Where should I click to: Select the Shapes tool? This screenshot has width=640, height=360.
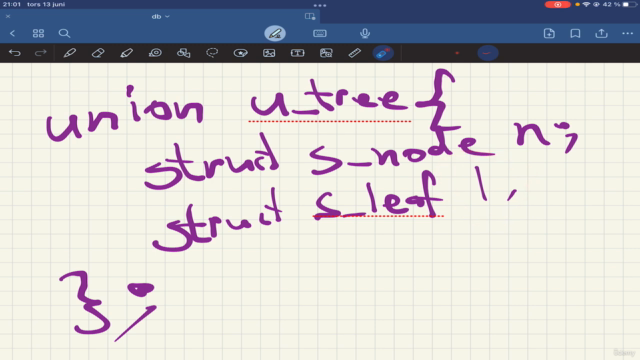coord(183,53)
